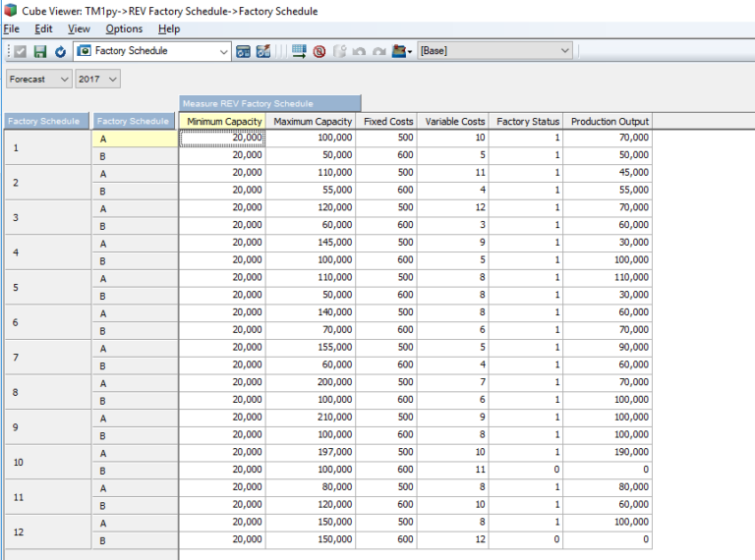Click the second Factory Schedule row dimension header
755x560 pixels.
click(x=135, y=121)
